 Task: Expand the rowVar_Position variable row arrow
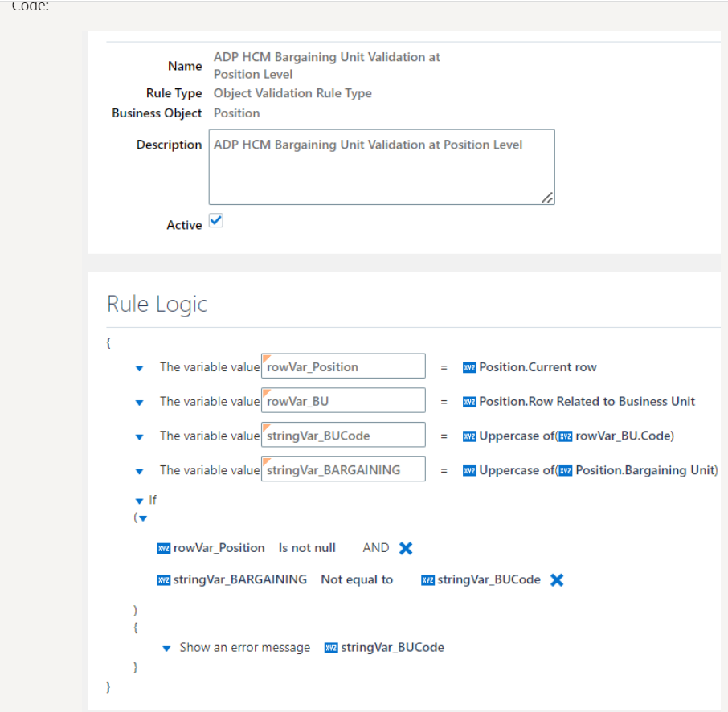139,369
